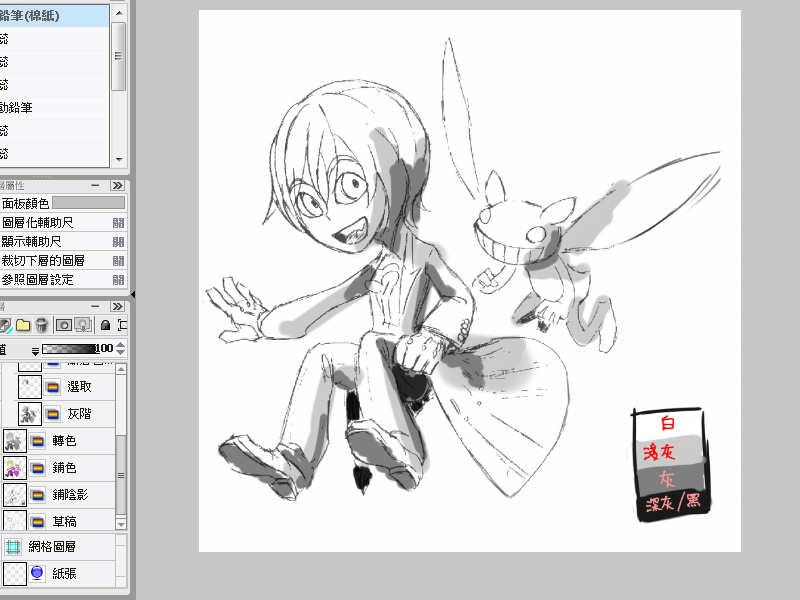
Task: Click the create layer mask icon
Action: (x=64, y=325)
